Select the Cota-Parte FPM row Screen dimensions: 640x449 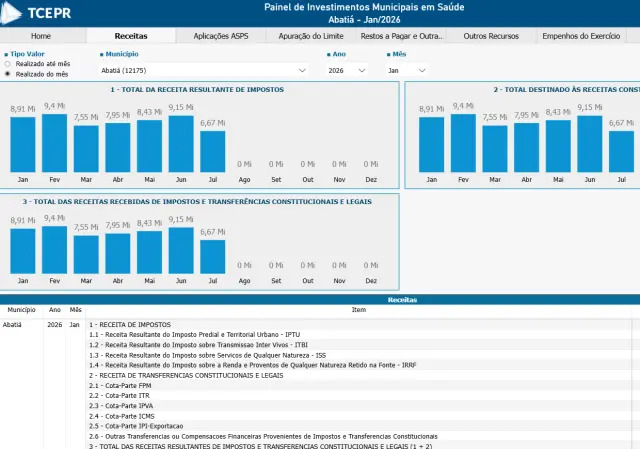point(359,386)
